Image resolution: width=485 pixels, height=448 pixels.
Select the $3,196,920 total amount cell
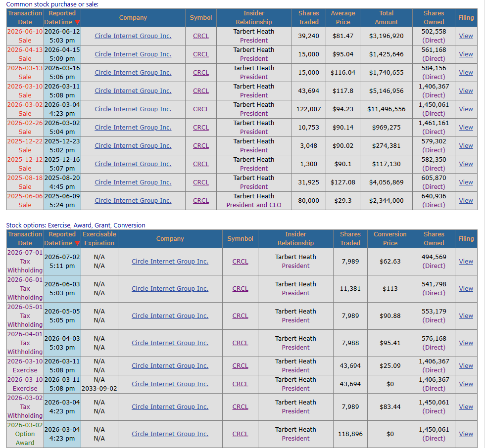[387, 36]
